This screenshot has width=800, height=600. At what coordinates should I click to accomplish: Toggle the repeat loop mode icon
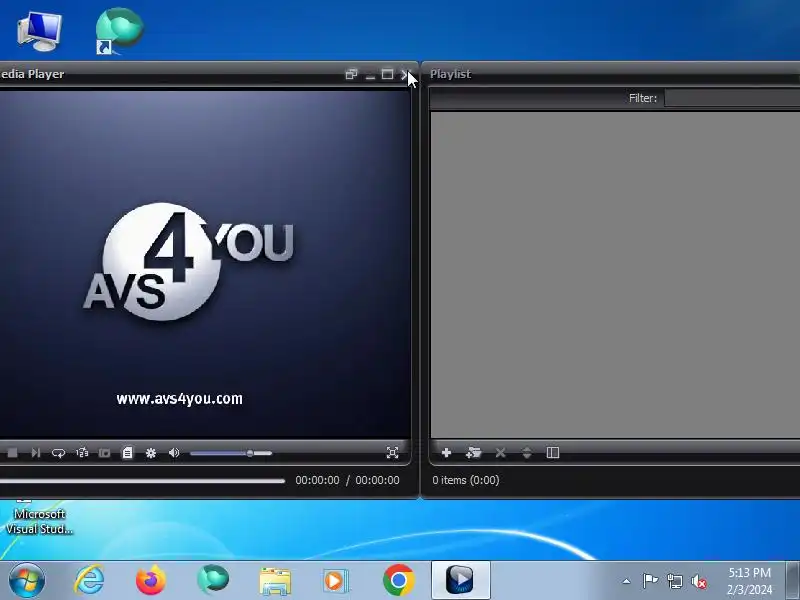click(58, 453)
